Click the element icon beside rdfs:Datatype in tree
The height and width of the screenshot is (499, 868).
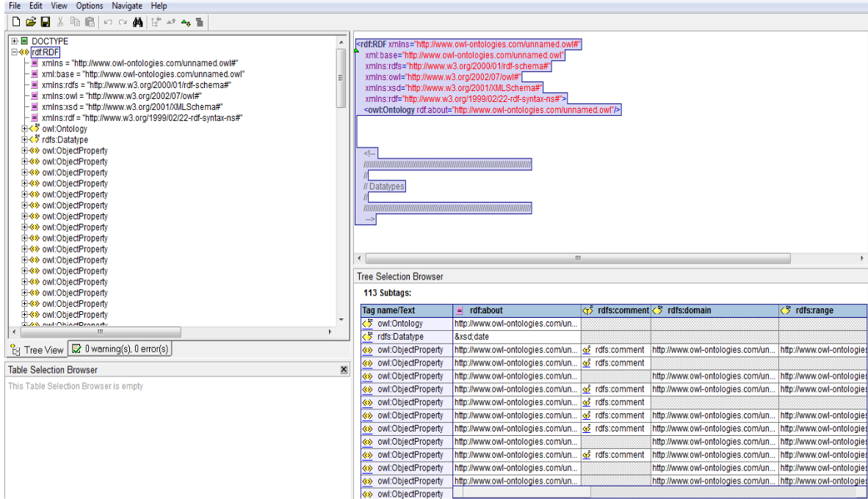click(35, 139)
